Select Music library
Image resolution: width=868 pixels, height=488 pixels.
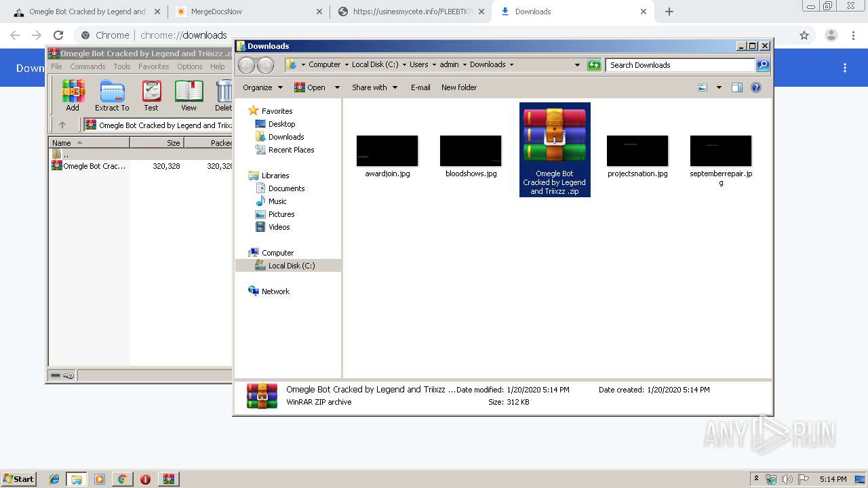pos(277,201)
